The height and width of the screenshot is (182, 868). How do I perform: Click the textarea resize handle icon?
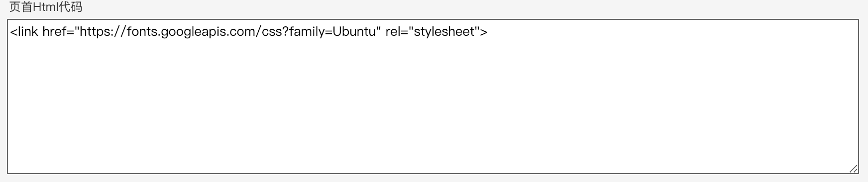point(853,169)
